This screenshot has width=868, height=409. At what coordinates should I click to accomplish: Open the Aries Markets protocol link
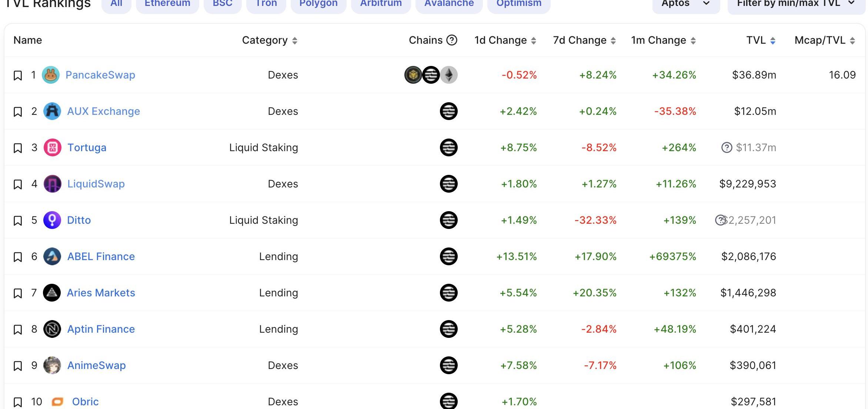[101, 293]
